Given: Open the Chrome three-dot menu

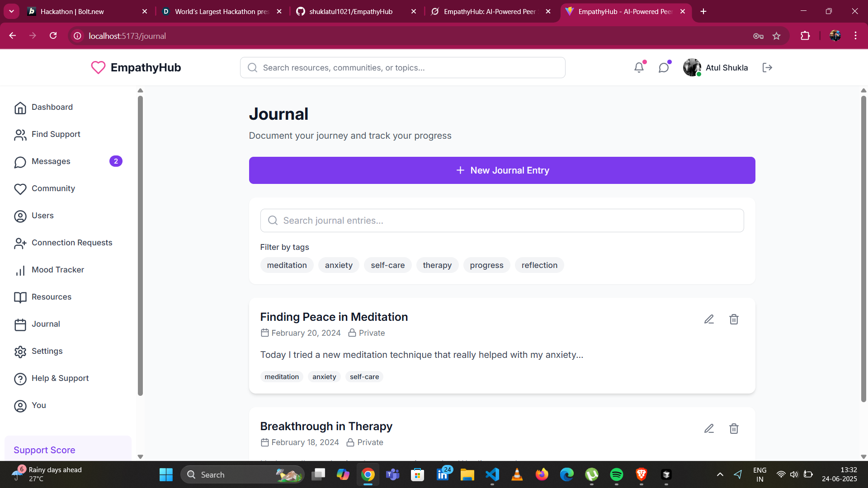Looking at the screenshot, I should [x=855, y=36].
